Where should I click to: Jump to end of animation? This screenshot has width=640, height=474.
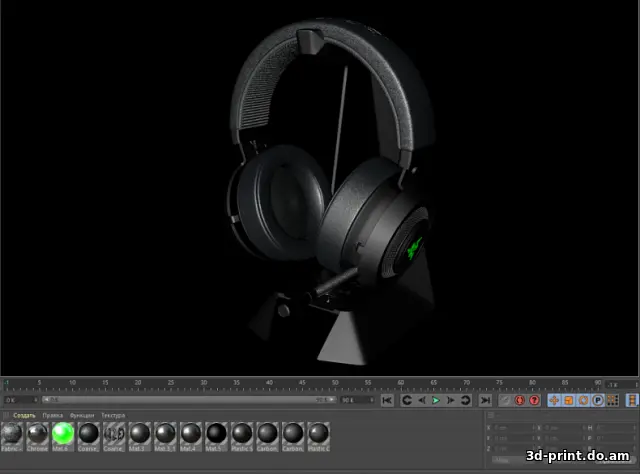pyautogui.click(x=484, y=400)
